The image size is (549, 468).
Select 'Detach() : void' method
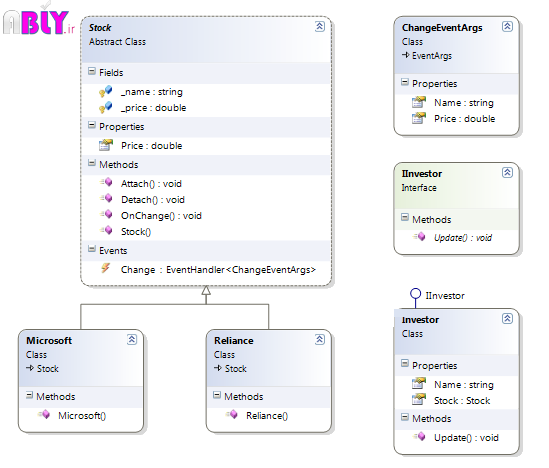(x=153, y=200)
